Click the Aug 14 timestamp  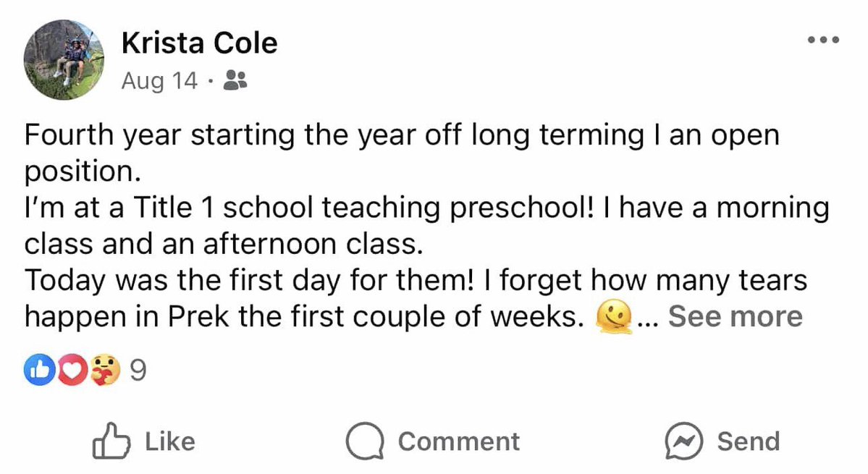click(159, 80)
